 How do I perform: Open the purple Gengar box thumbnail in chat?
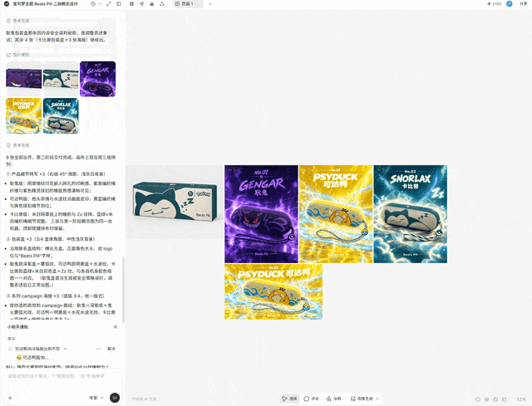coord(24,79)
